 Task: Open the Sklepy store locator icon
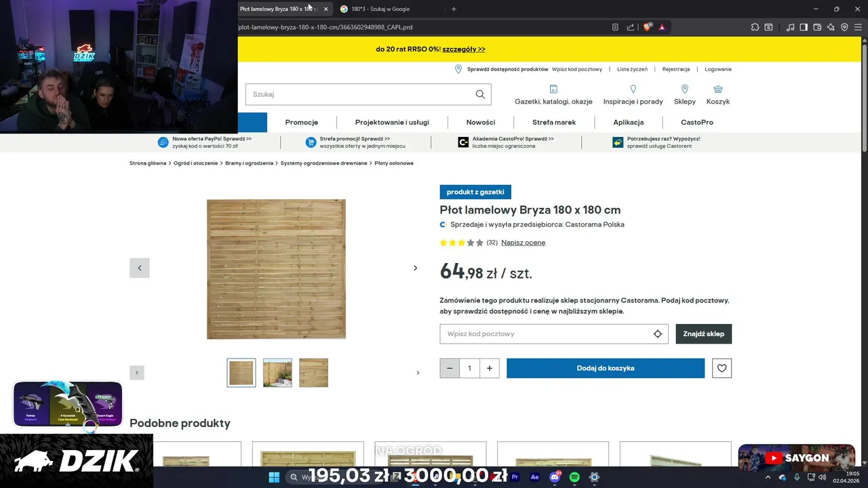pyautogui.click(x=685, y=89)
